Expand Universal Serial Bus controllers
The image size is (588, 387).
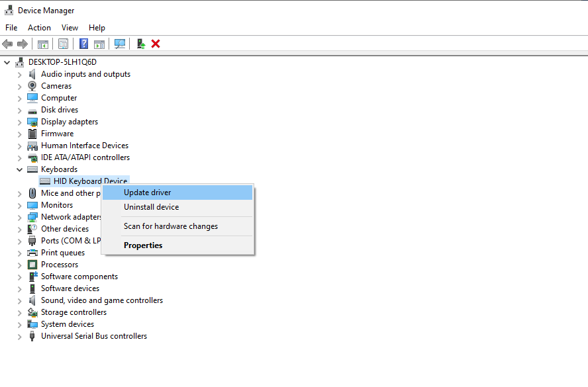click(x=19, y=336)
